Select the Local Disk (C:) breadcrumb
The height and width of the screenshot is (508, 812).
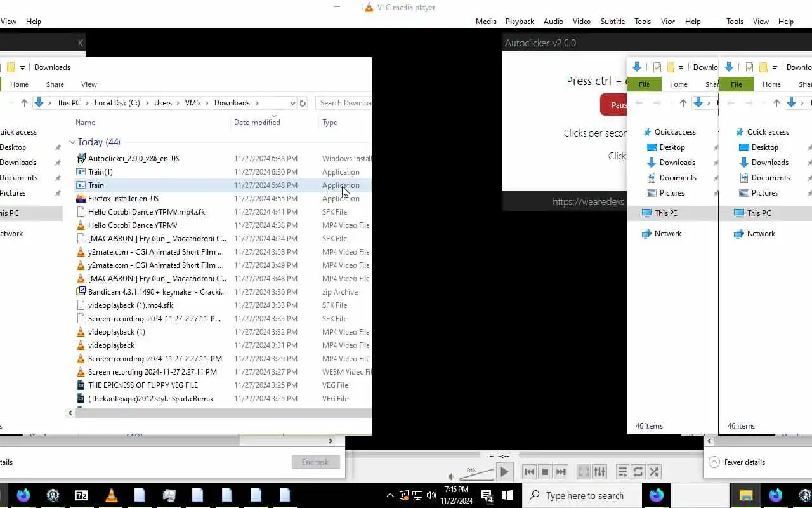(x=117, y=103)
